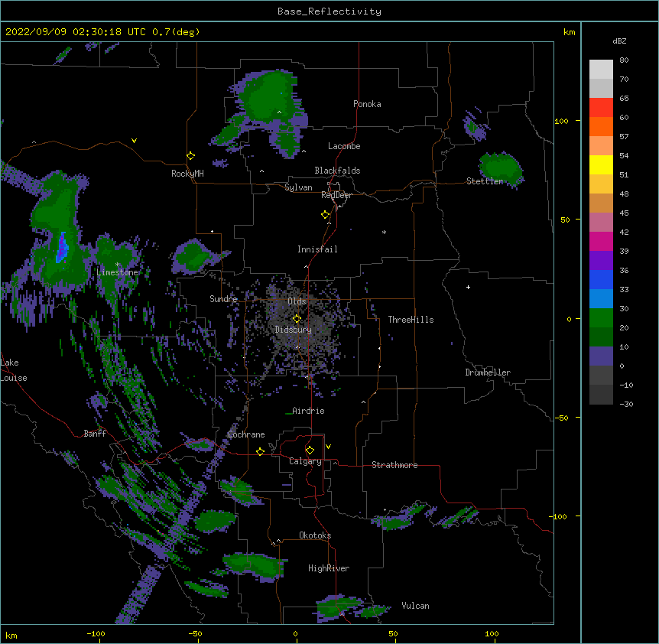Click the white asterisk east of Innisfail
This screenshot has height=644, width=659.
[x=384, y=232]
